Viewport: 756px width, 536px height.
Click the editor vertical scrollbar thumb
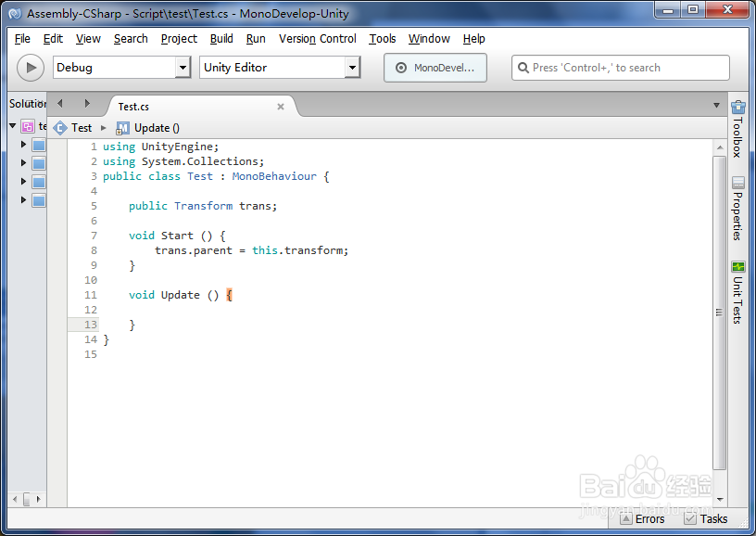[x=720, y=313]
